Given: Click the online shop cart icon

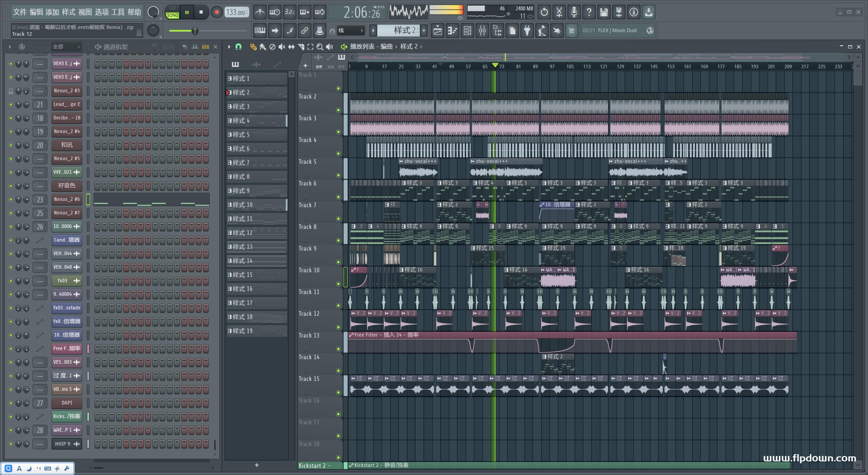Looking at the screenshot, I should (571, 31).
